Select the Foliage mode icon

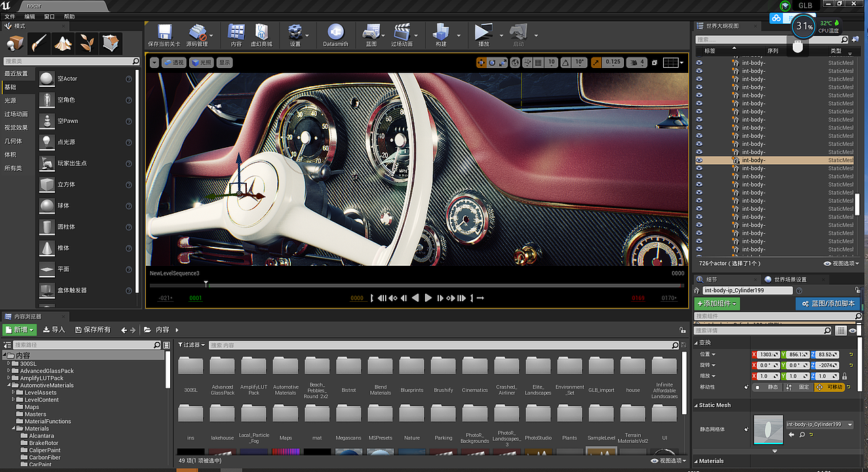pyautogui.click(x=87, y=43)
